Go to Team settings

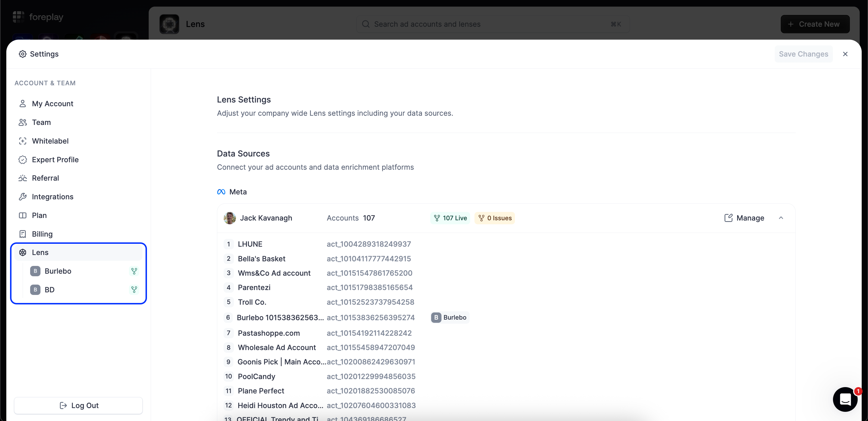[78, 122]
